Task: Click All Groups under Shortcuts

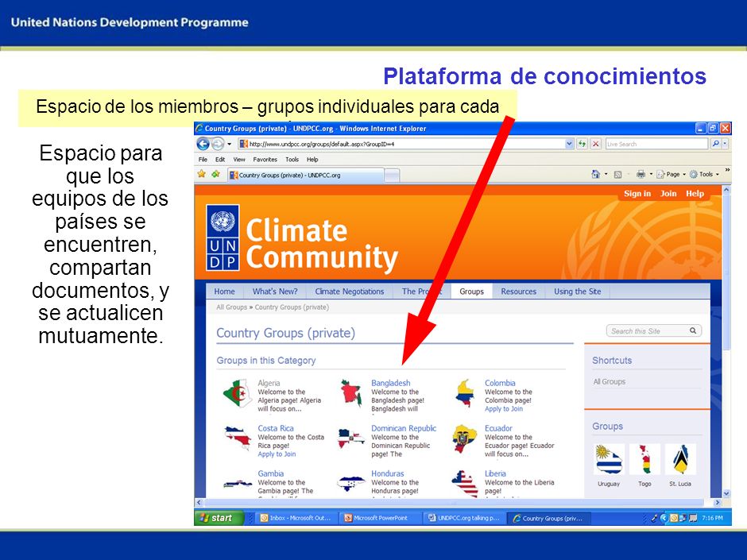Action: coord(610,381)
